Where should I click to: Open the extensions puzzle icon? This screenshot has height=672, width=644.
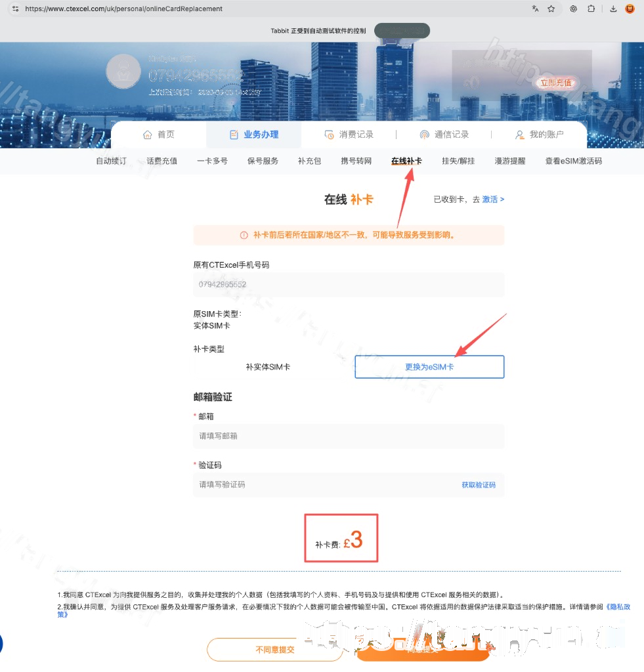tap(591, 9)
